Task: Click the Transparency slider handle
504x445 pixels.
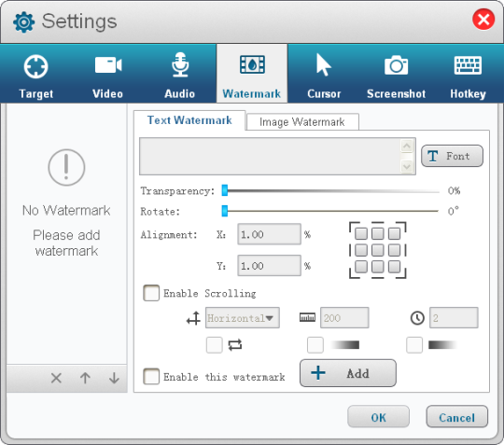Action: click(225, 190)
